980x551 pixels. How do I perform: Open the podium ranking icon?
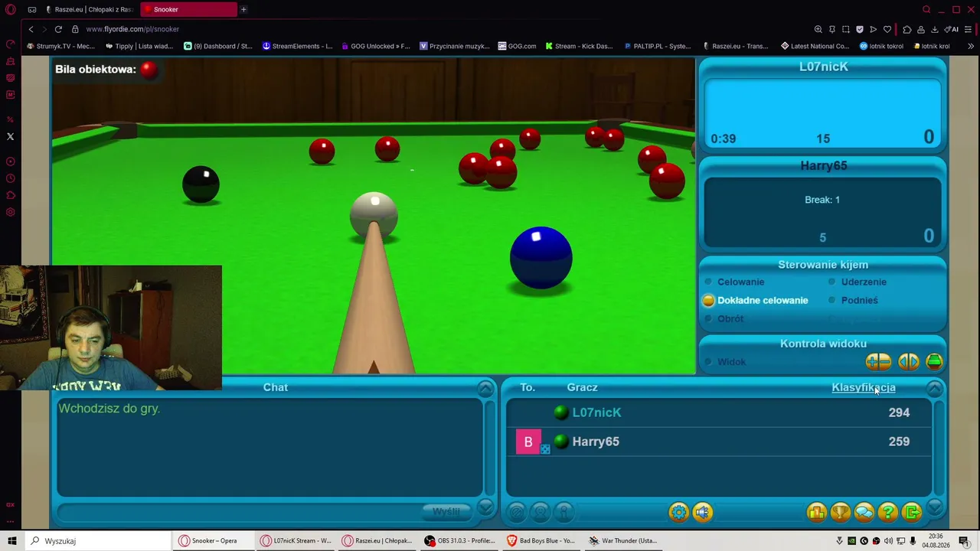click(x=816, y=512)
